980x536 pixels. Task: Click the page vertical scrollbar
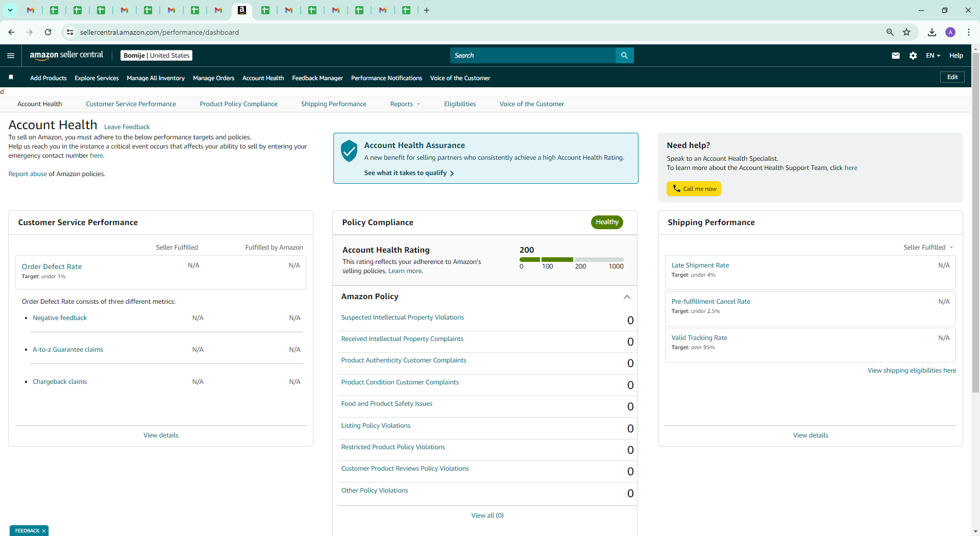(x=975, y=223)
